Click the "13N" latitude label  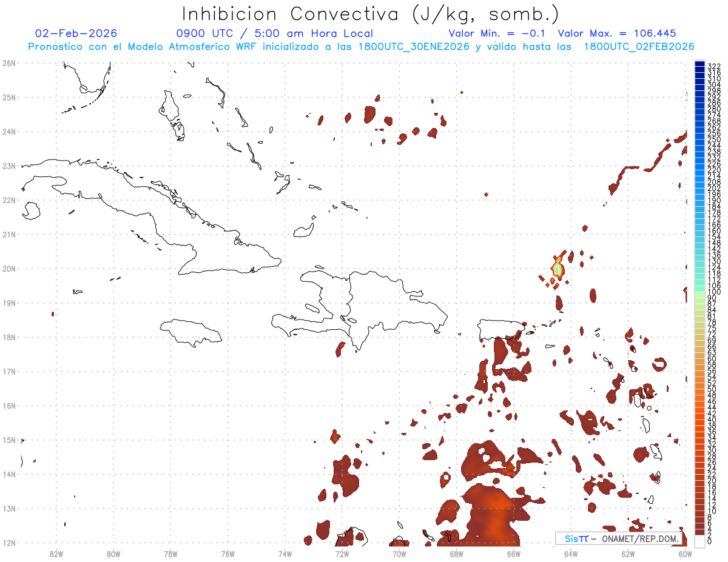9,509
